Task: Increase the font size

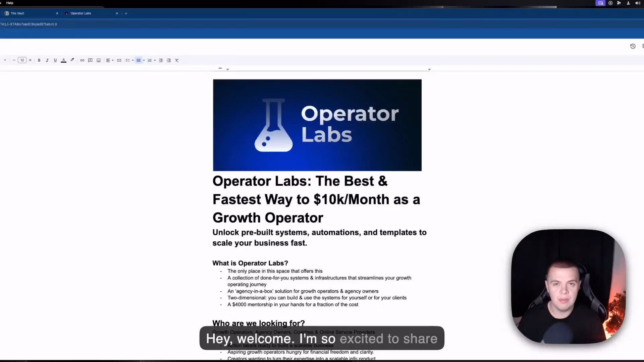Action: point(30,60)
